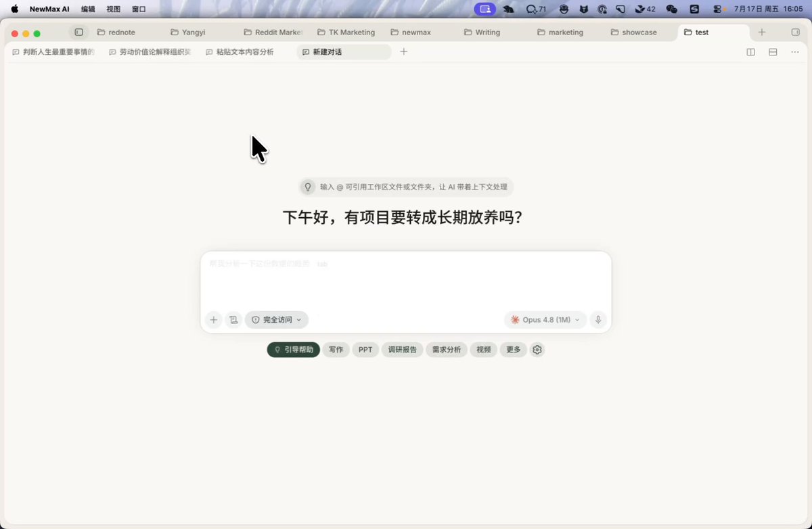Split view horizontally with the rows icon

pyautogui.click(x=773, y=52)
